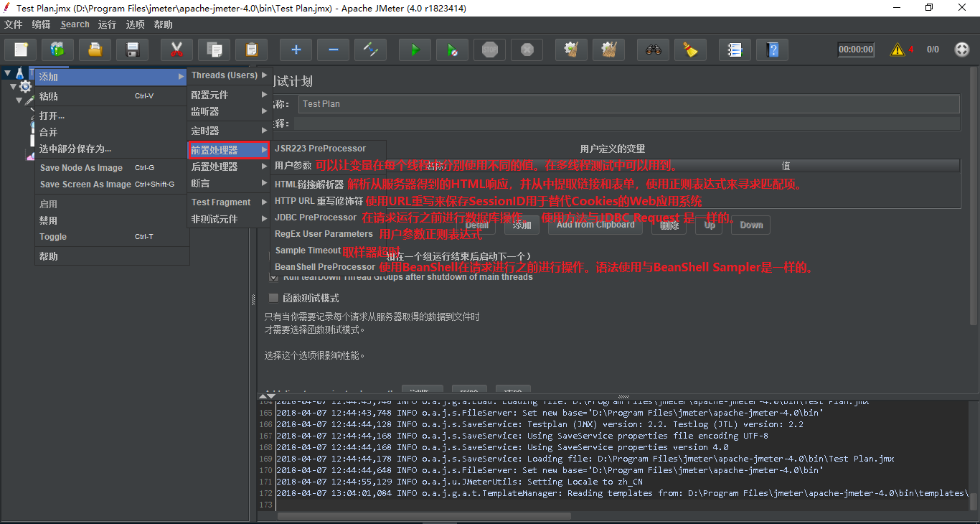The image size is (980, 524).
Task: Click the 添加 variable button
Action: coord(522,225)
